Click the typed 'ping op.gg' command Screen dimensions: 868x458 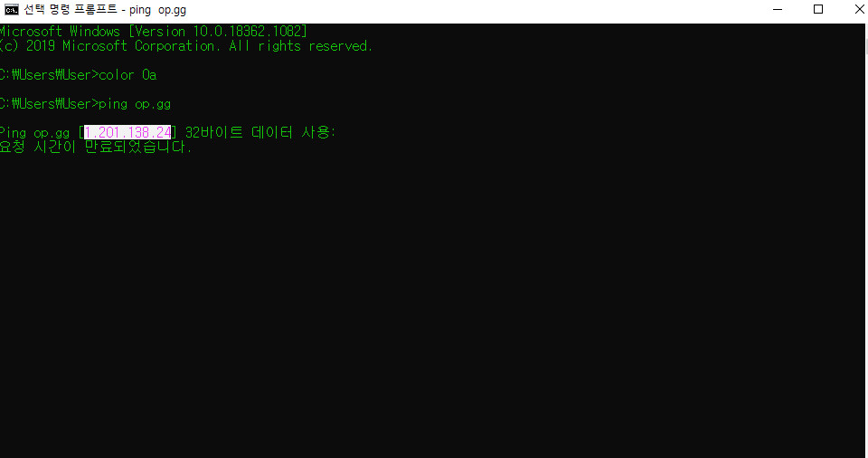[x=135, y=104]
